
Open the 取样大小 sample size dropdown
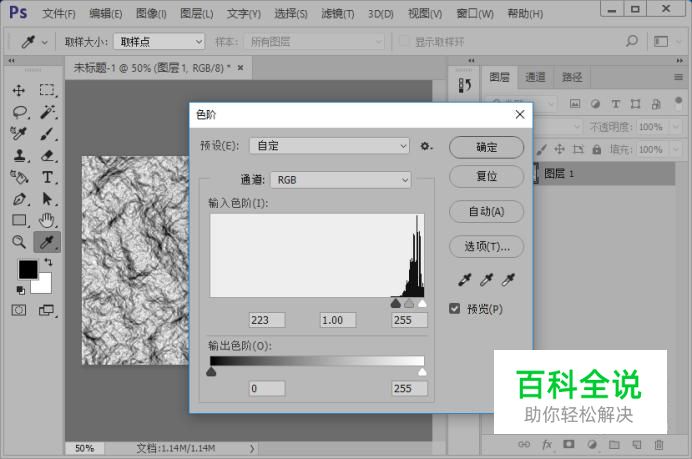[x=159, y=42]
